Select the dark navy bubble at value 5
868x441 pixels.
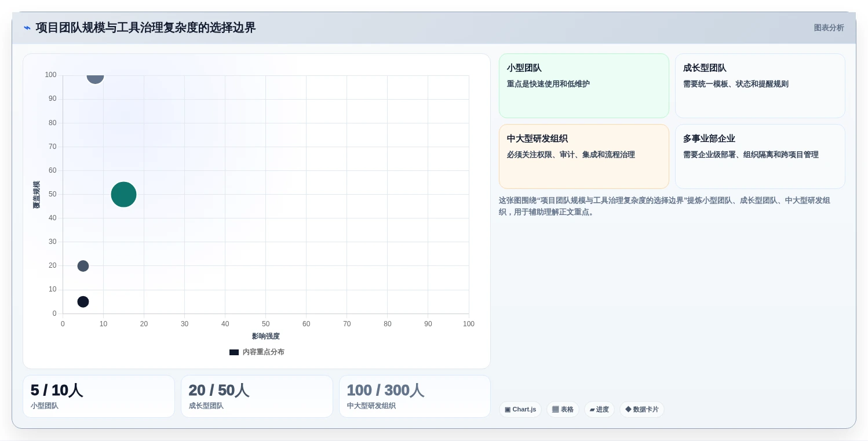(83, 302)
